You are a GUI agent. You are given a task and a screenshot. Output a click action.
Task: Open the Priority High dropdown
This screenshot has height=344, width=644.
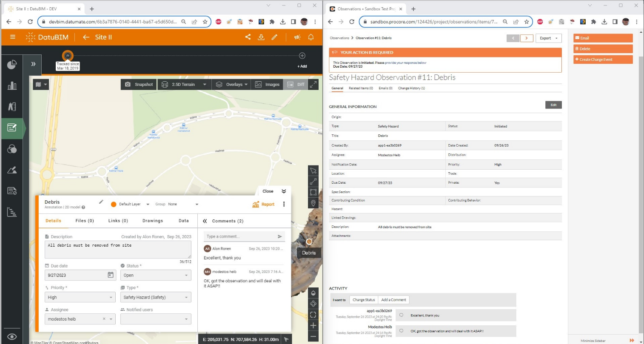[80, 297]
